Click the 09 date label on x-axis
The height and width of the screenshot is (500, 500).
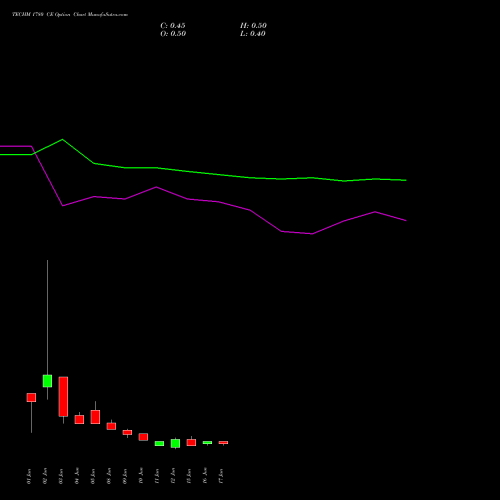coord(125,476)
